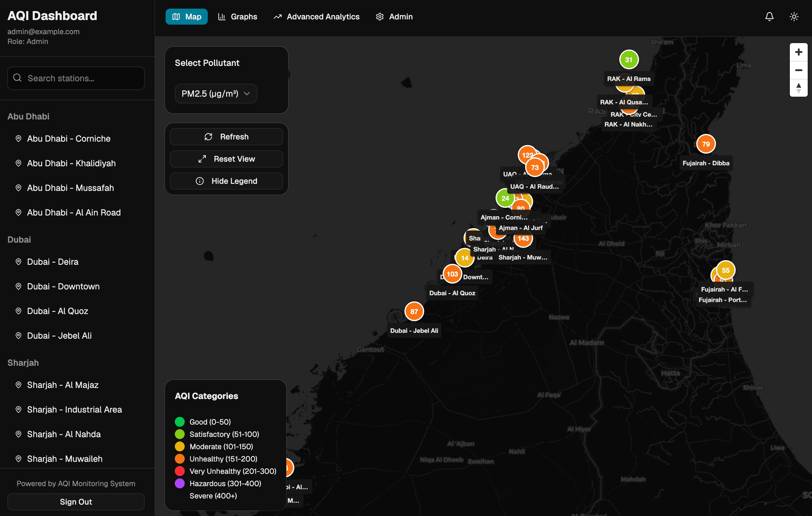This screenshot has height=516, width=812.
Task: Click Dubai - Jebel Ali marker 87
Action: coord(414,311)
